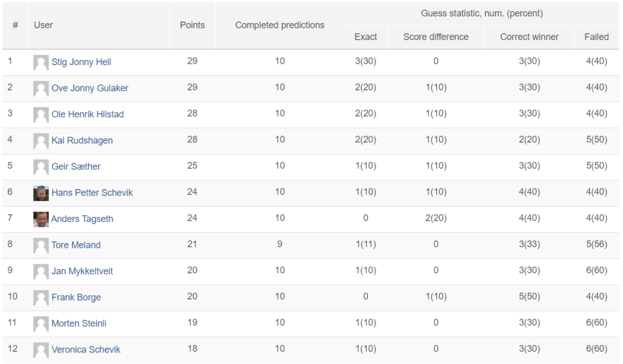
Task: Click the Correct winner column header
Action: point(529,37)
